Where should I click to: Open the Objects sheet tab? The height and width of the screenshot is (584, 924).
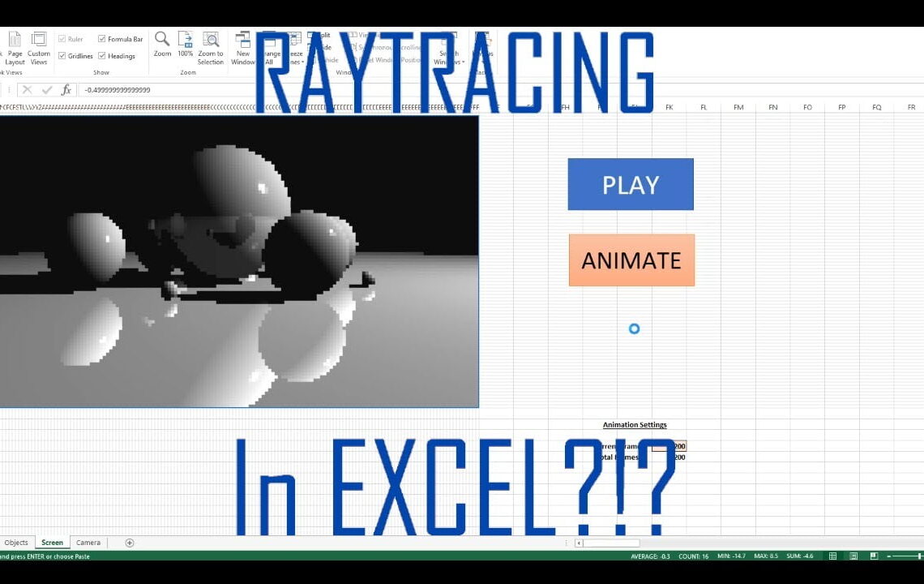(16, 542)
